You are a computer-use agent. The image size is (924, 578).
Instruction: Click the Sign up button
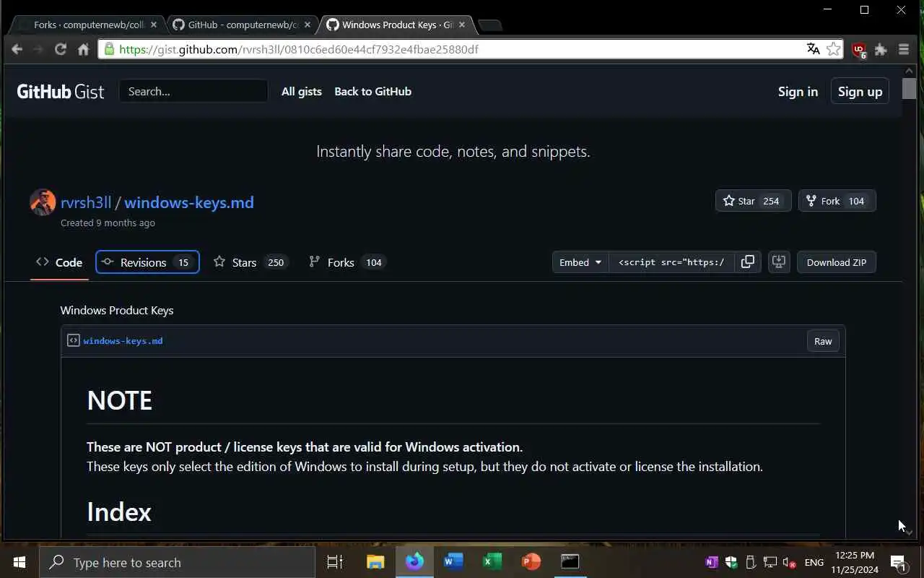coord(860,92)
